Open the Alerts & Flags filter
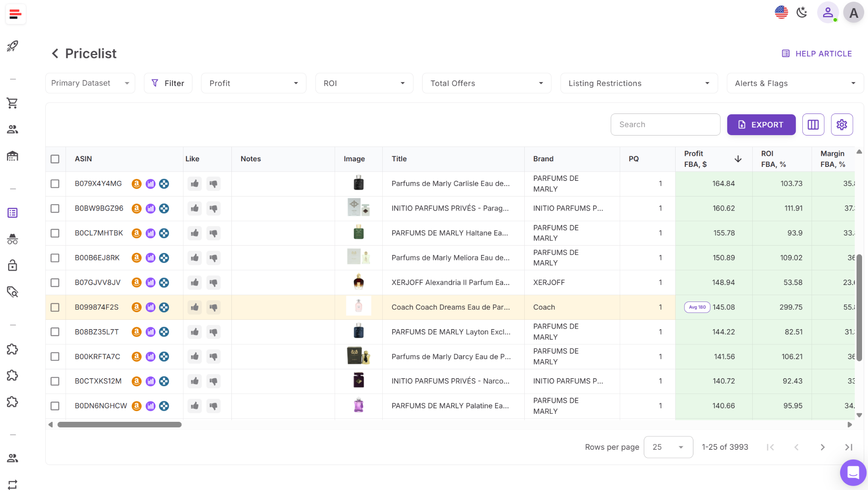The width and height of the screenshot is (868, 490). (795, 83)
